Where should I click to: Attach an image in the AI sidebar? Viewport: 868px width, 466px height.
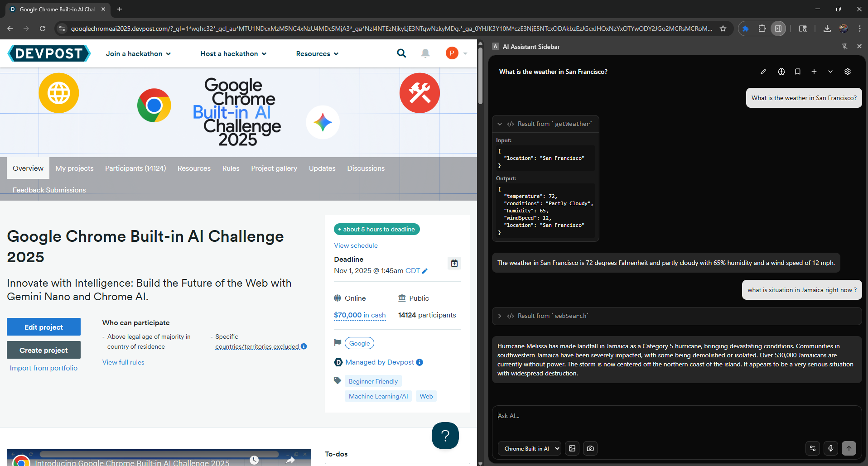(572, 448)
